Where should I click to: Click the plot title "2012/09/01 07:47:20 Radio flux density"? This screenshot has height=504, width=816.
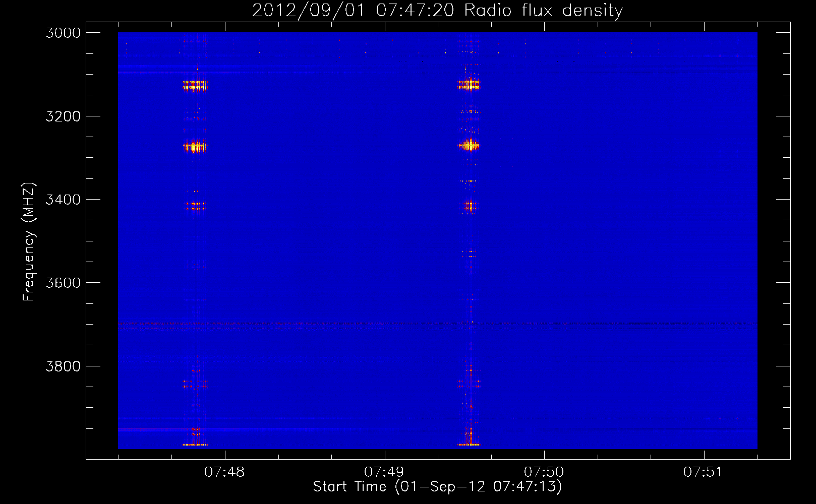click(x=437, y=10)
